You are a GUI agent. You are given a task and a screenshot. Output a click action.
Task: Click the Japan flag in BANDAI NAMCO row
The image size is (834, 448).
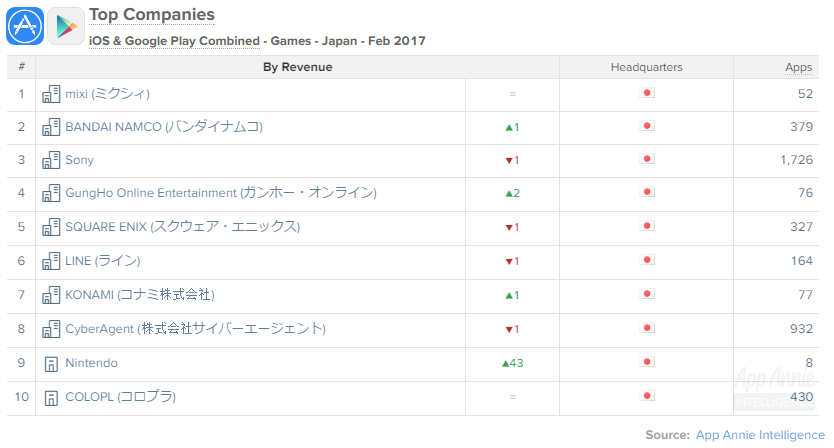(646, 127)
